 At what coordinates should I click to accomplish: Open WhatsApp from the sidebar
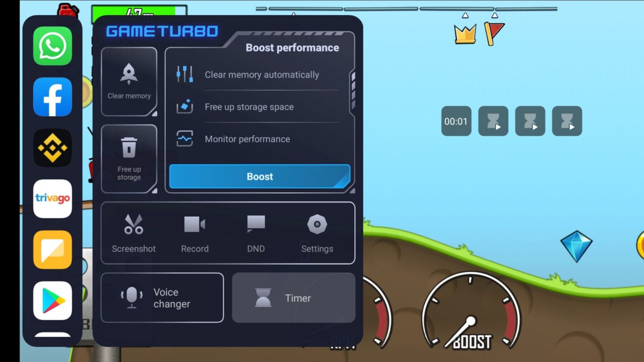point(53,46)
